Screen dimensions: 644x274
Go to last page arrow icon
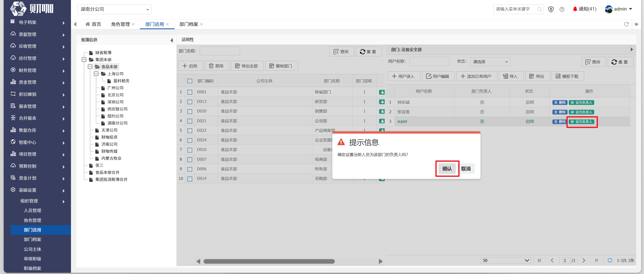pos(596,260)
